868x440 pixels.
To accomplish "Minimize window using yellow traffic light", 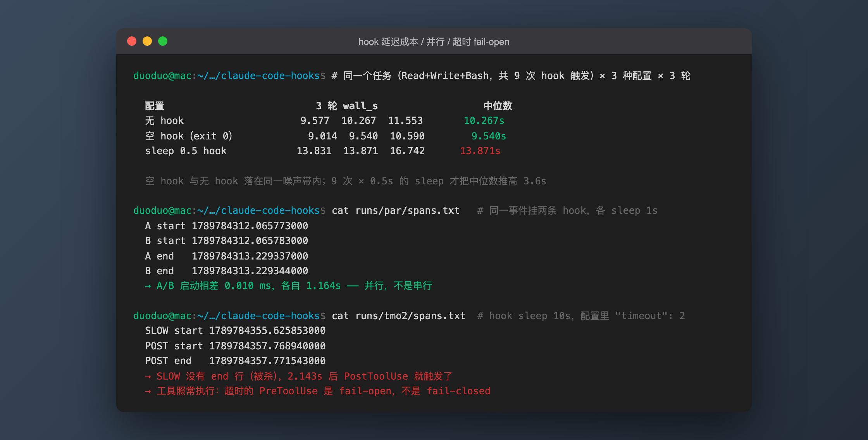I will point(147,41).
